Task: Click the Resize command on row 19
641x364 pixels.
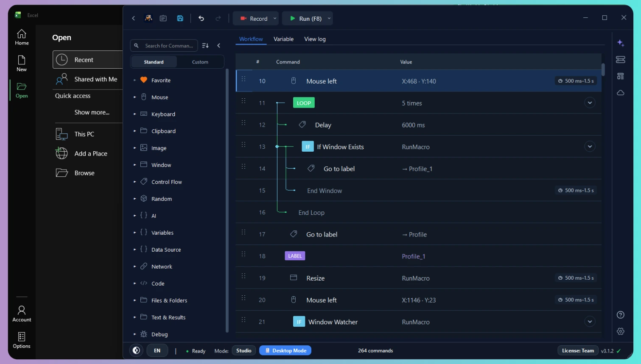Action: point(419,278)
